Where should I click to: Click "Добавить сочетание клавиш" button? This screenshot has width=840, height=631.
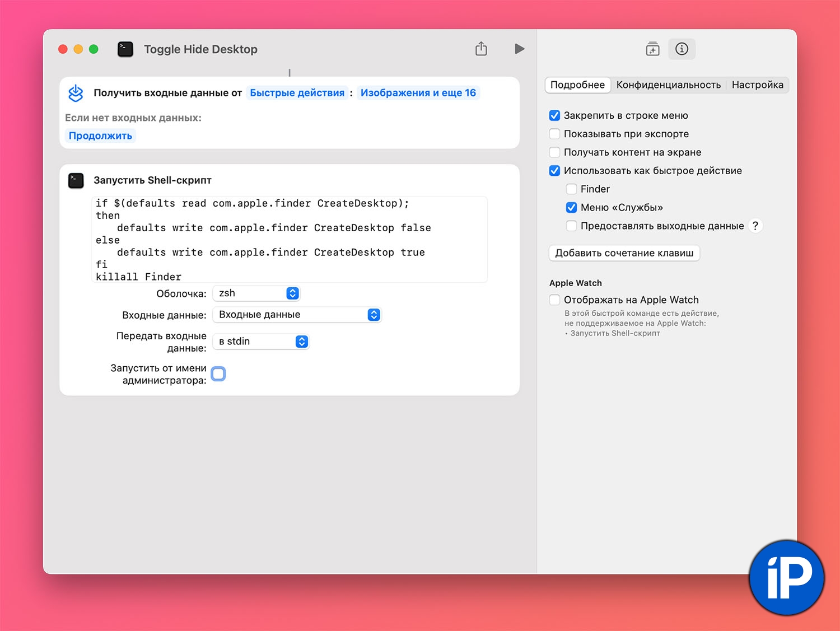pyautogui.click(x=624, y=253)
